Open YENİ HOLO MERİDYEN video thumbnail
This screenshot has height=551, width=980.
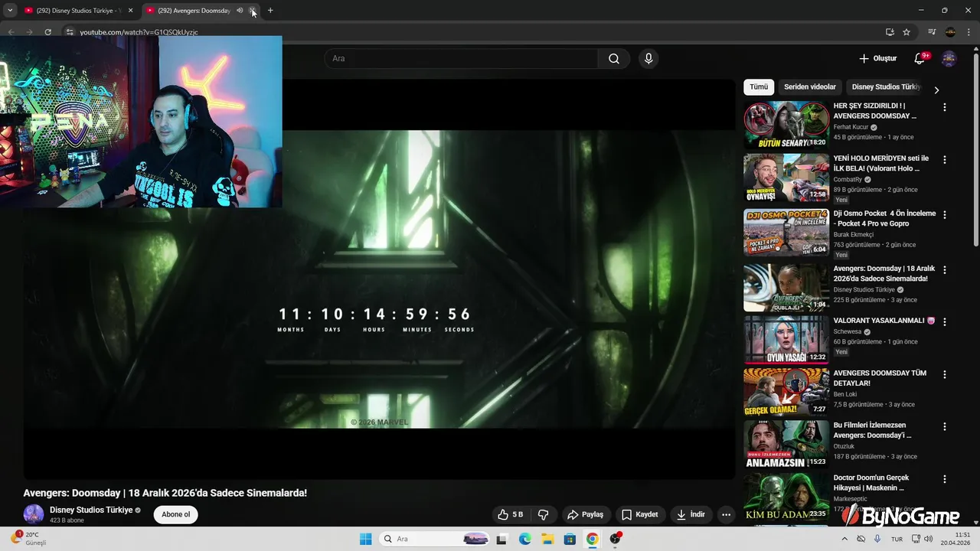(x=786, y=178)
